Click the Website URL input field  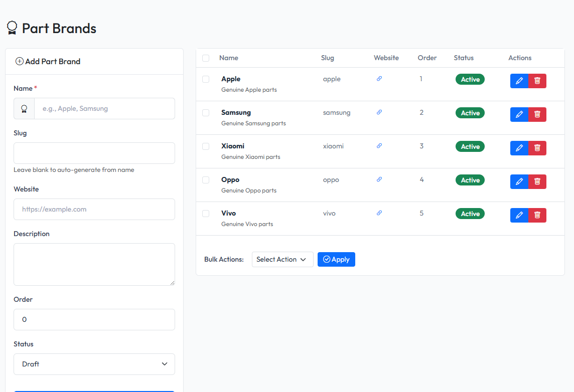point(94,209)
